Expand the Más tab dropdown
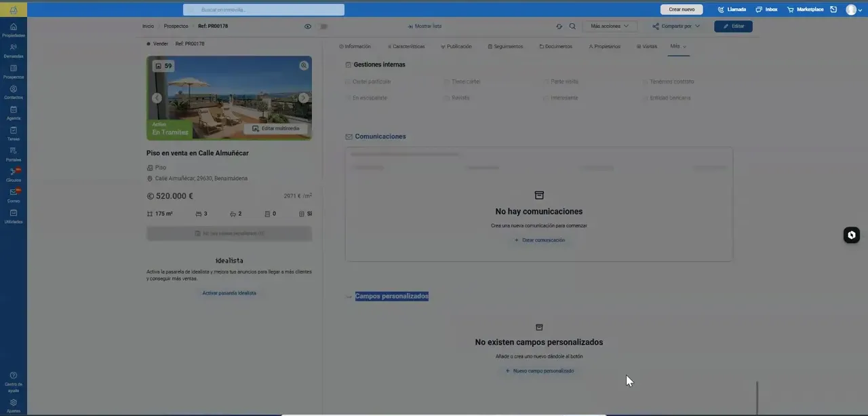This screenshot has width=868, height=416. coord(678,46)
